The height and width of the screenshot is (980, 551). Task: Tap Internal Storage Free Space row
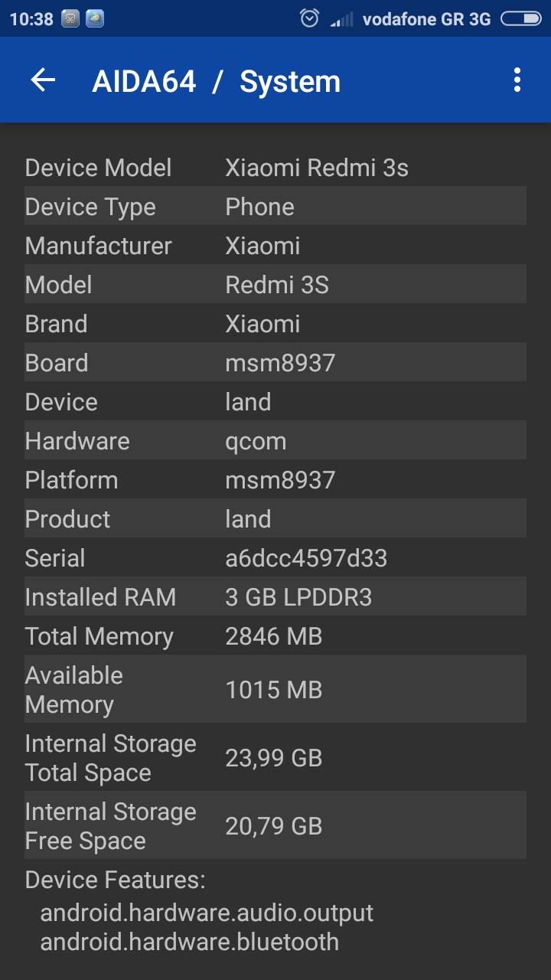275,826
